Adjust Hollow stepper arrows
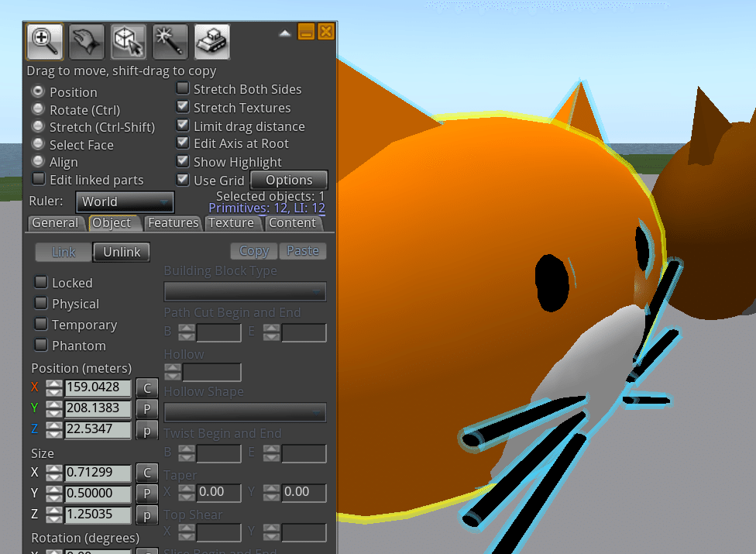The width and height of the screenshot is (756, 554). pyautogui.click(x=173, y=372)
